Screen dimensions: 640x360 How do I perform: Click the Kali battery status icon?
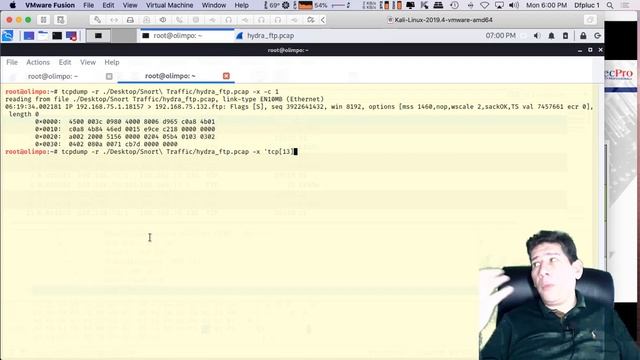tap(565, 36)
